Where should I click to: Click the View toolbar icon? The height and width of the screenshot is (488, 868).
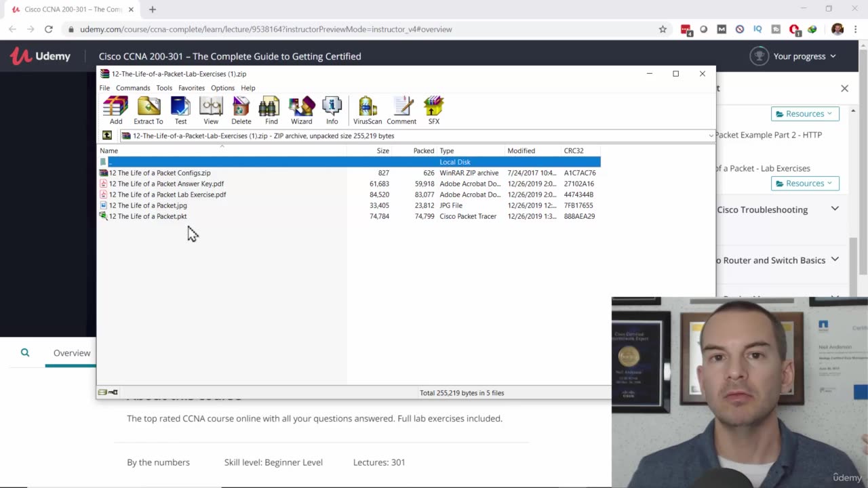coord(211,110)
